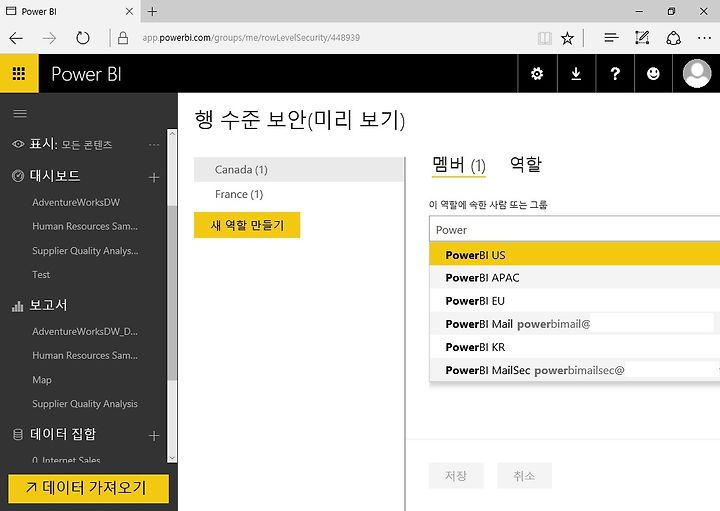Screen dimensions: 720x511
Task: Go forward in the browser
Action: point(49,38)
